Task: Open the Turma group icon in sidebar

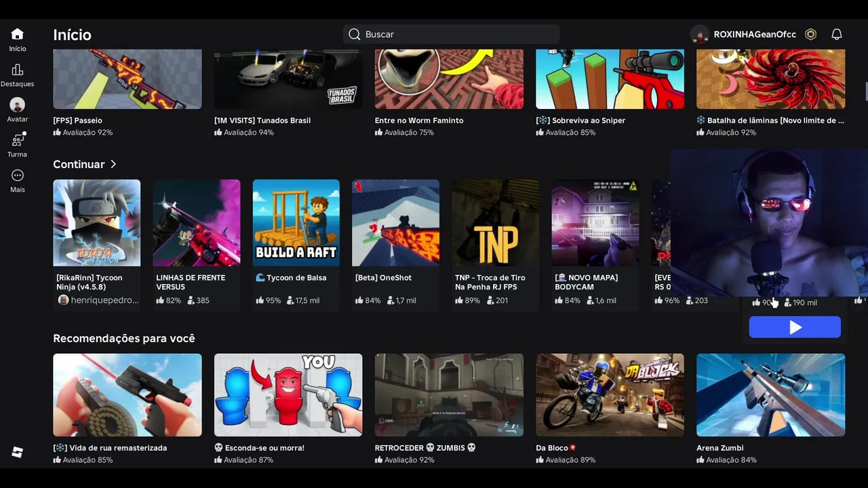Action: click(x=18, y=140)
